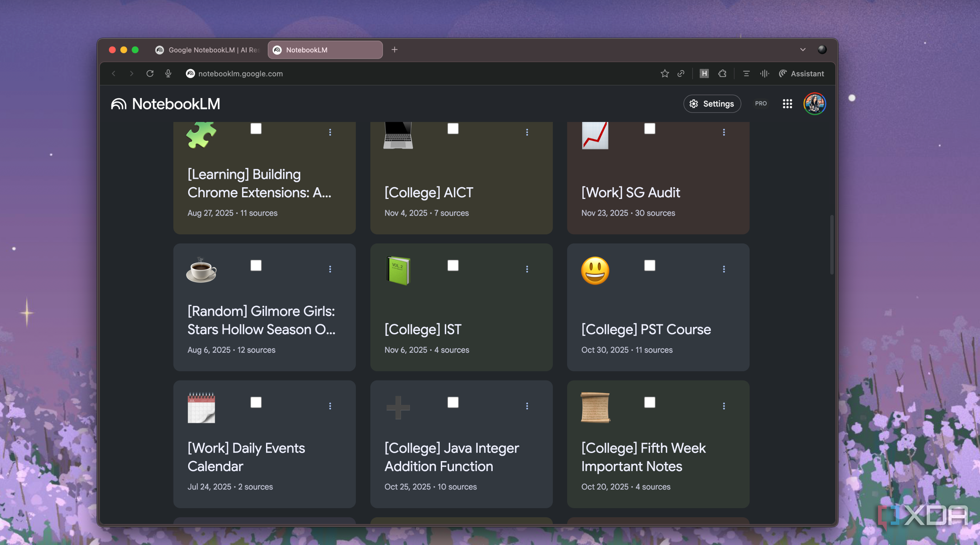Screen dimensions: 980x545
Task: Click the green book IST notebook emoji
Action: pos(398,270)
